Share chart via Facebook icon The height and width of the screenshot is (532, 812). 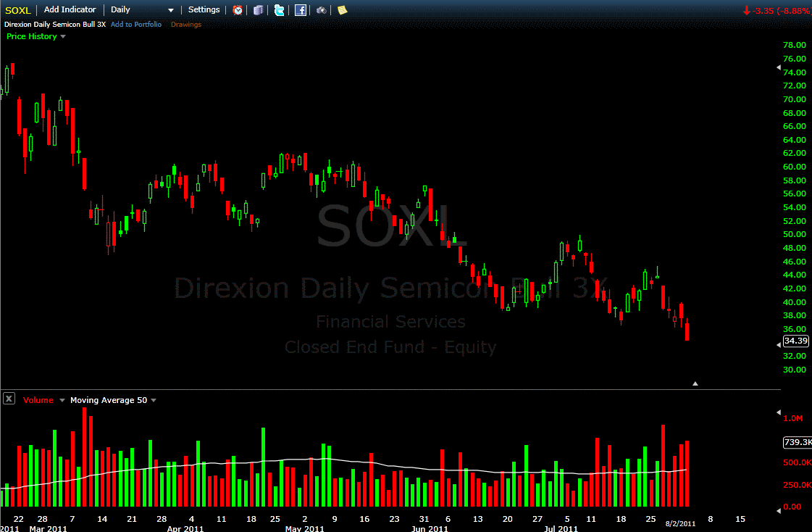[x=301, y=10]
